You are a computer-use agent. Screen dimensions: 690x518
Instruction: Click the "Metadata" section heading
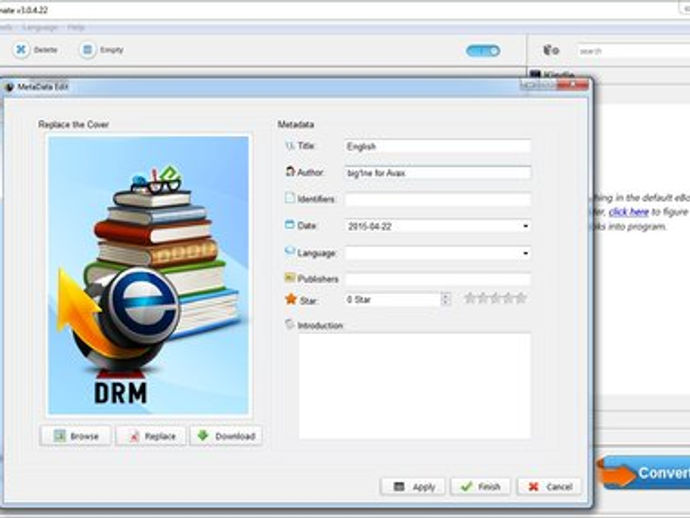pyautogui.click(x=296, y=125)
